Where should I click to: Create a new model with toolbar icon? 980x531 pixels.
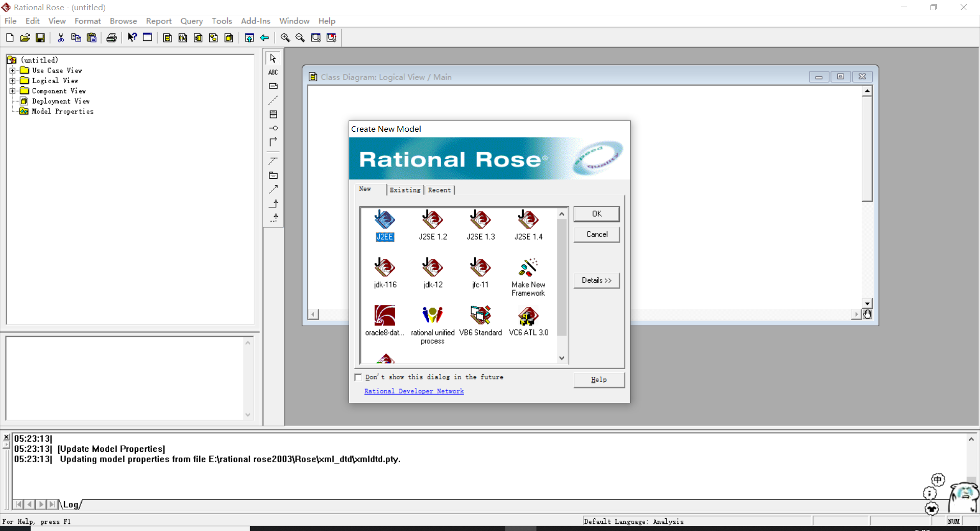[10, 38]
